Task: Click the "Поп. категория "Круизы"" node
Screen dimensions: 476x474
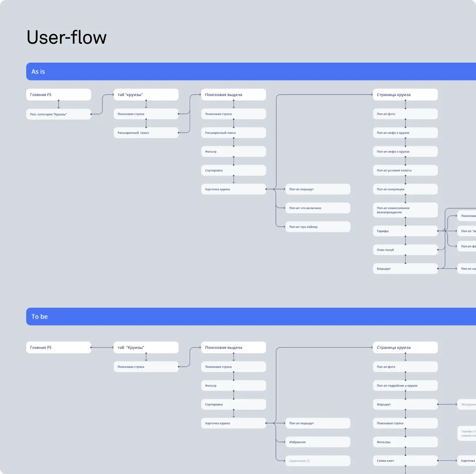Action: pyautogui.click(x=58, y=114)
